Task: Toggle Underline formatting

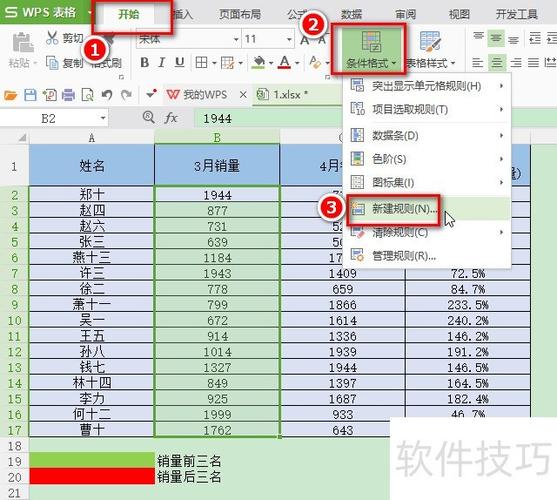Action: click(x=179, y=62)
